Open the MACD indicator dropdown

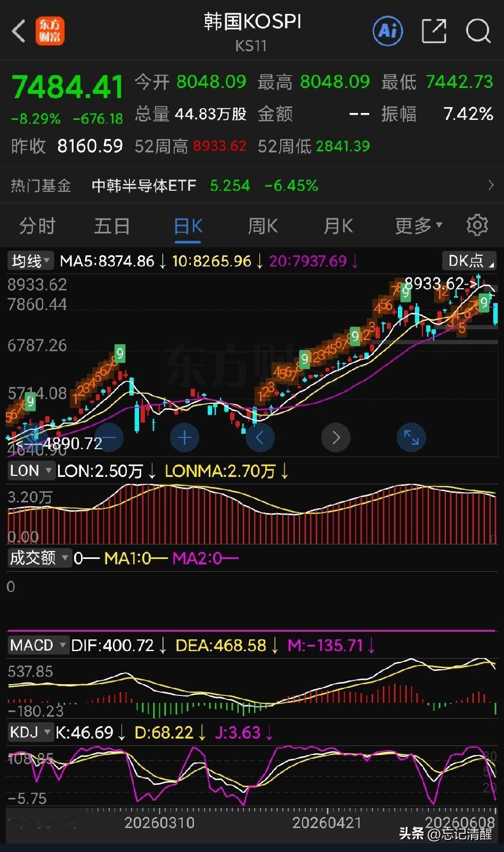pos(38,645)
